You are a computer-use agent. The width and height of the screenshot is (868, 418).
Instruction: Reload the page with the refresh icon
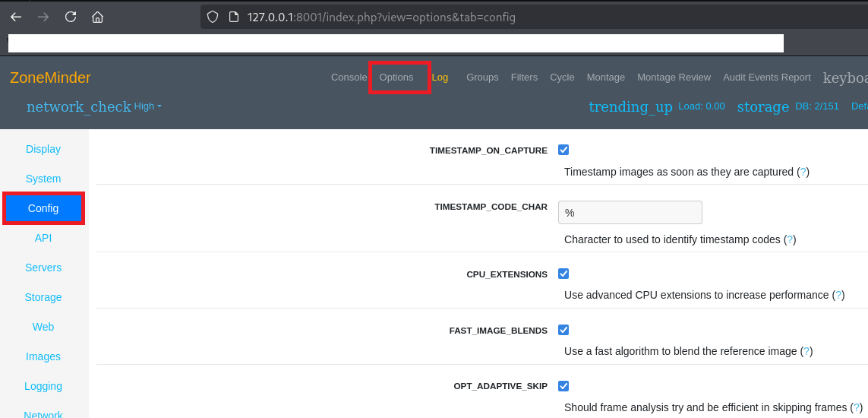coord(71,17)
